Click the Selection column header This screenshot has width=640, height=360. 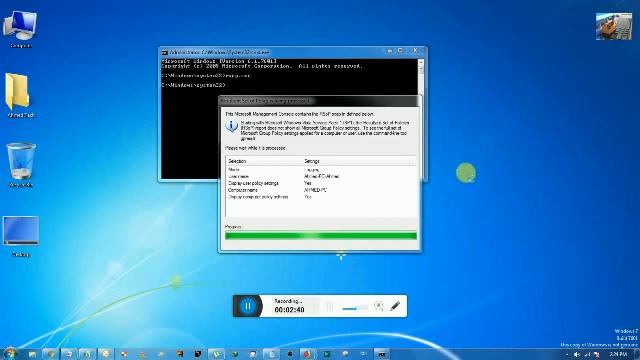click(264, 161)
